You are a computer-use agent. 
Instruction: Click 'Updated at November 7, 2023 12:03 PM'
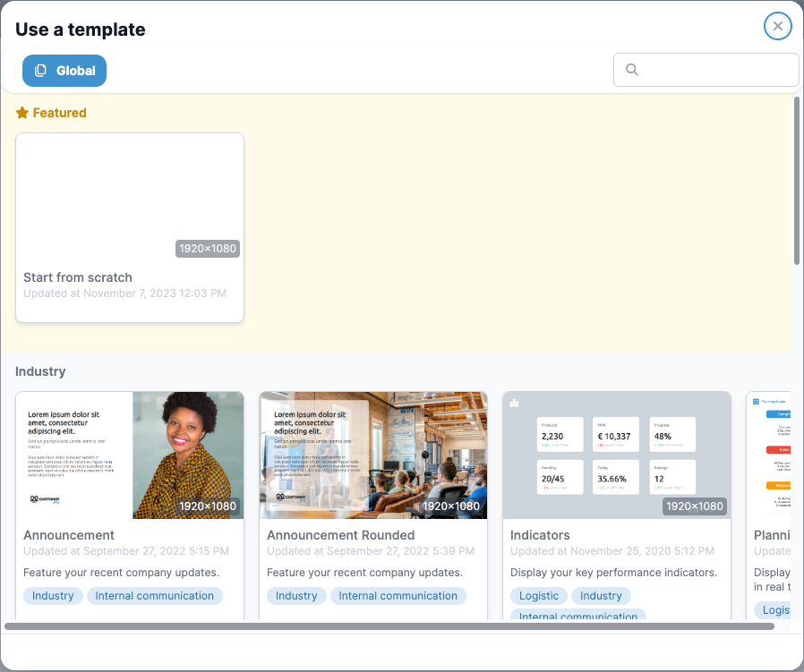pos(125,293)
